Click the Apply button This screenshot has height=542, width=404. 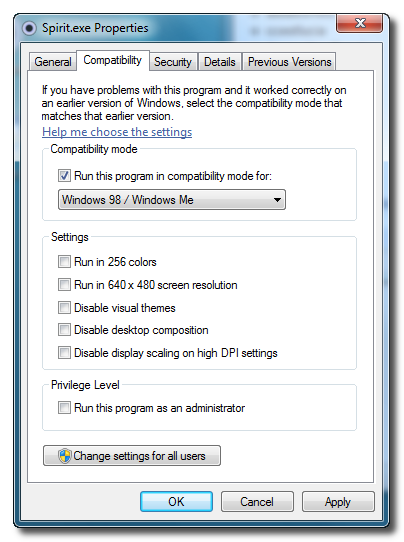[x=338, y=502]
